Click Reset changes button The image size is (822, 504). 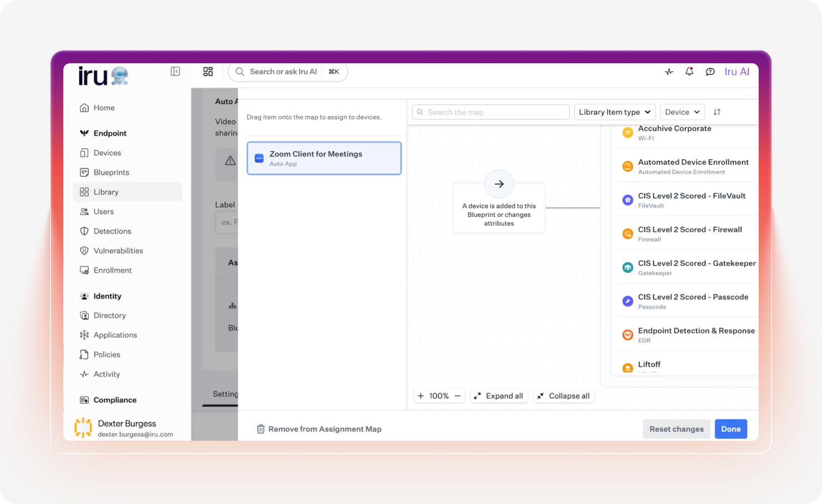(676, 429)
